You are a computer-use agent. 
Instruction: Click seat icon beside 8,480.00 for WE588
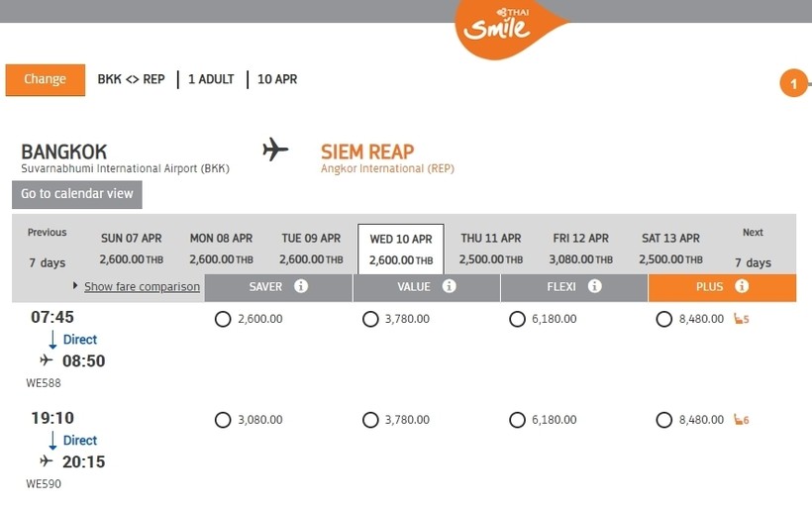point(740,319)
